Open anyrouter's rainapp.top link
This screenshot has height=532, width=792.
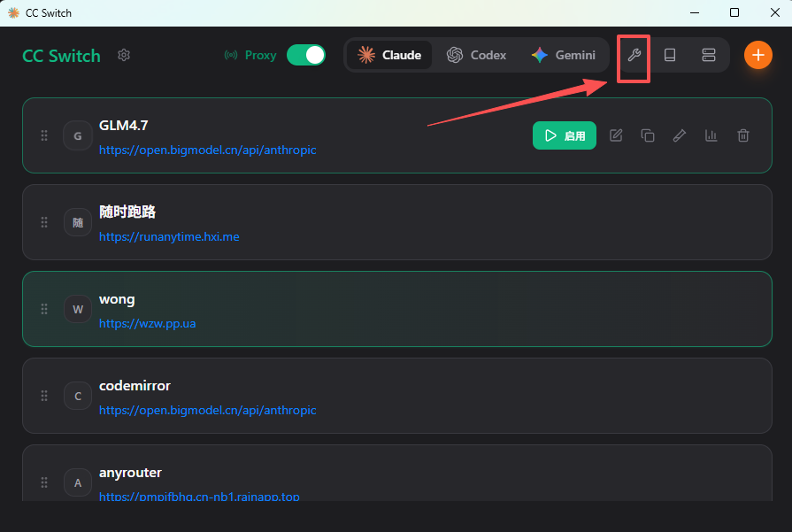click(199, 496)
